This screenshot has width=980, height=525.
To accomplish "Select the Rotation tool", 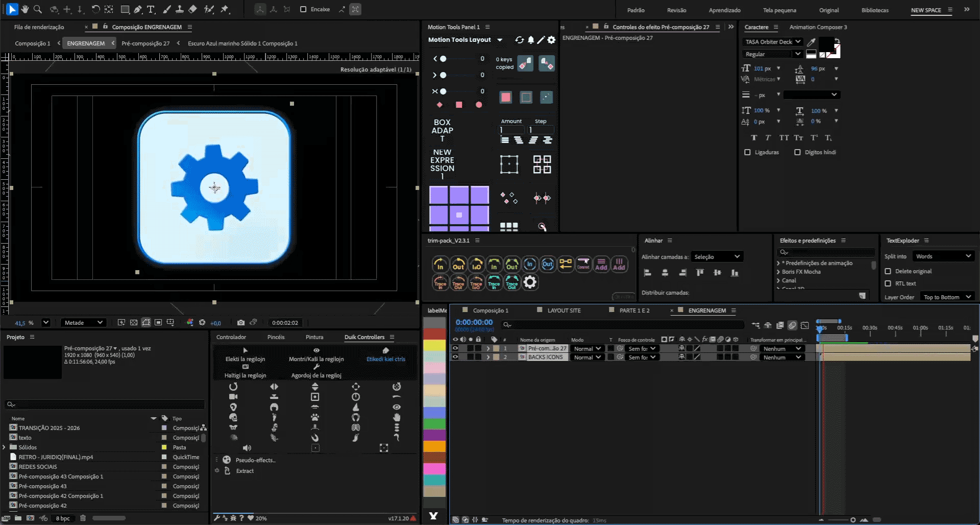I will click(95, 9).
